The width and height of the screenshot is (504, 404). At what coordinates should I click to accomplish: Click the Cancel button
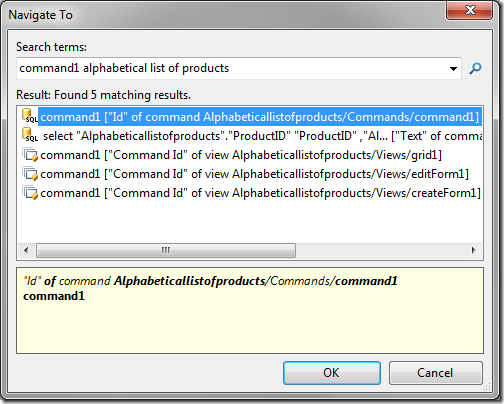point(435,373)
